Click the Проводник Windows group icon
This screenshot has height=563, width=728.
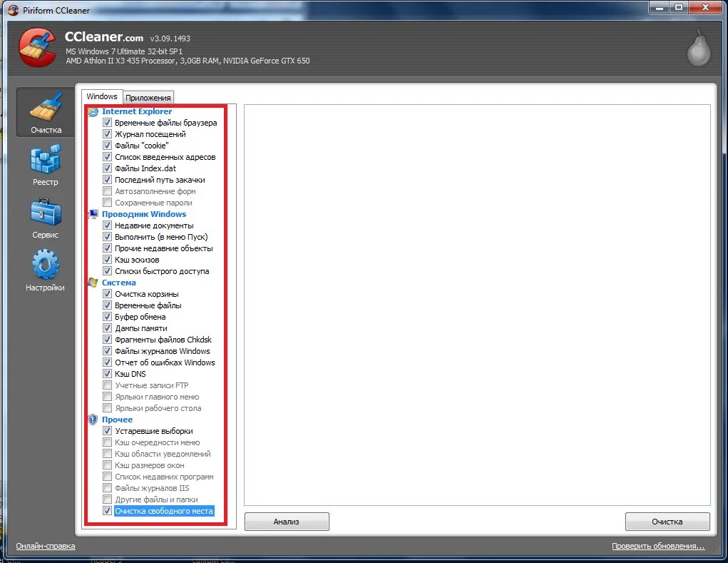pos(93,214)
